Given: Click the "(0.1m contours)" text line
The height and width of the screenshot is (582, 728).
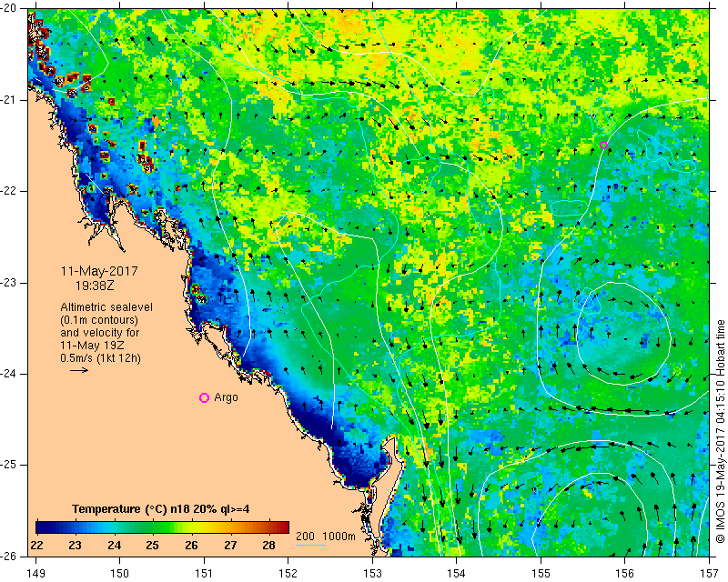Looking at the screenshot, I should (x=99, y=320).
